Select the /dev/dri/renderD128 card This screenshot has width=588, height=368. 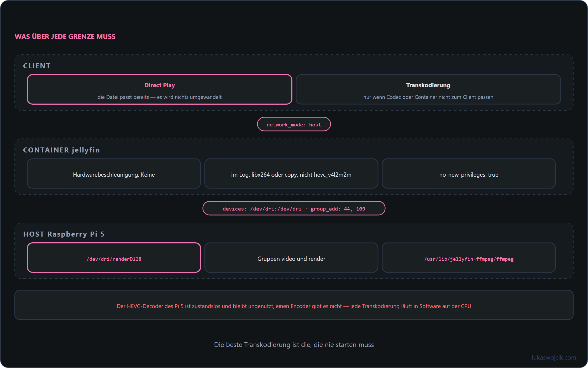coord(114,258)
